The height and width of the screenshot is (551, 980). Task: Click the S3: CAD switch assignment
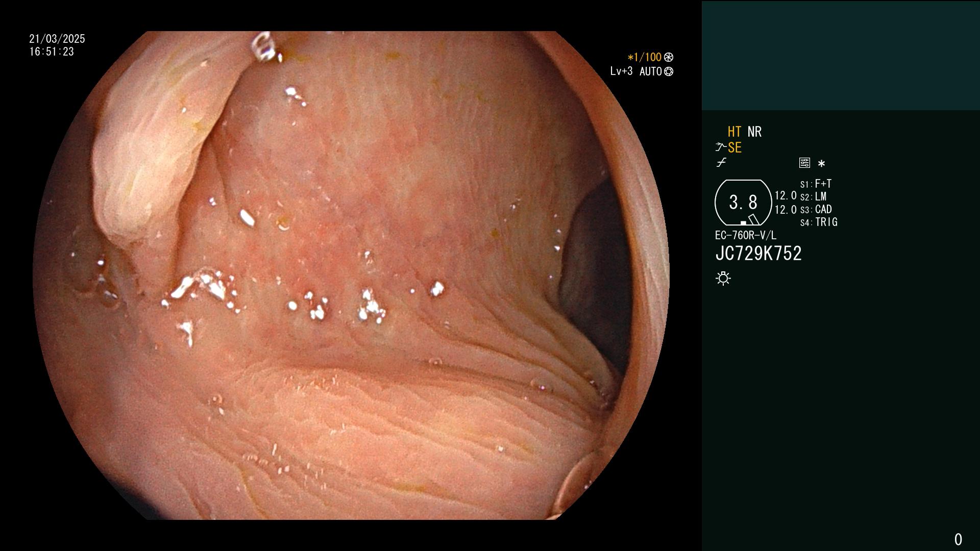coord(816,209)
